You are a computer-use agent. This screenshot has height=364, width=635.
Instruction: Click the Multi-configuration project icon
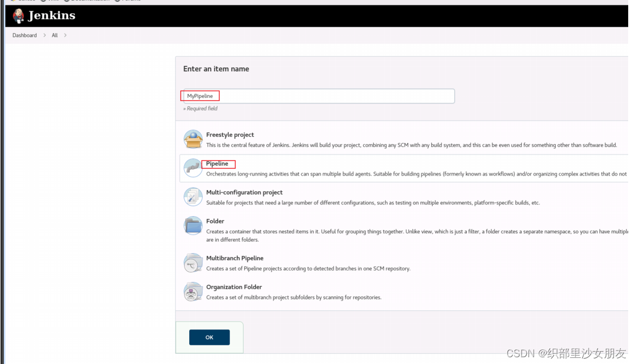coord(193,197)
